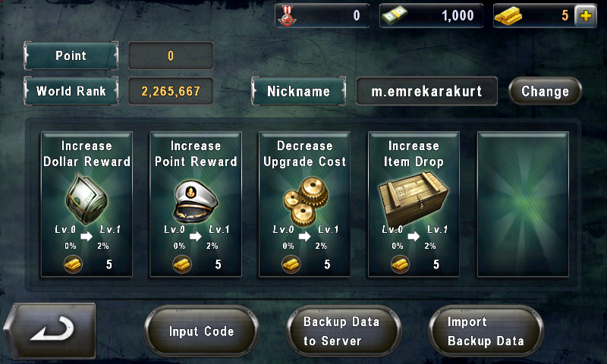The height and width of the screenshot is (364, 607).
Task: Click the Increase Point Reward title
Action: 196,154
